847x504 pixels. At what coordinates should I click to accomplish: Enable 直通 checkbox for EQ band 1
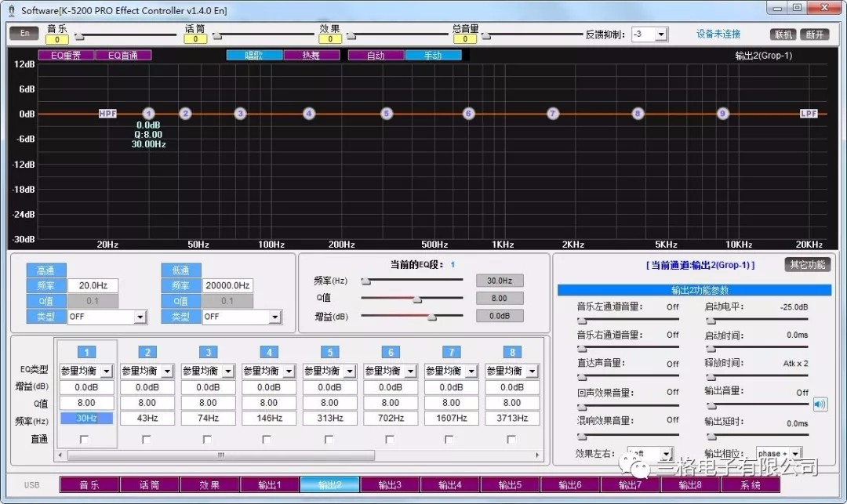point(85,439)
